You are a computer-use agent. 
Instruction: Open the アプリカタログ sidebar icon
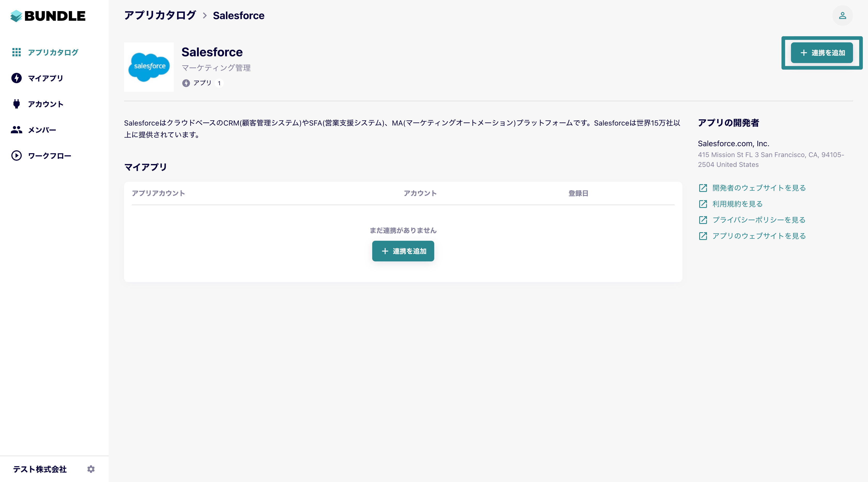coord(17,52)
